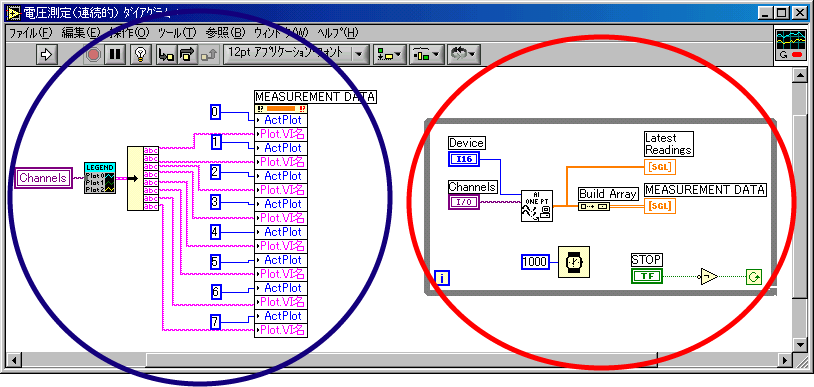Viewport: 814px width, 387px height.
Task: Open the ツール(T) menu
Action: point(177,33)
